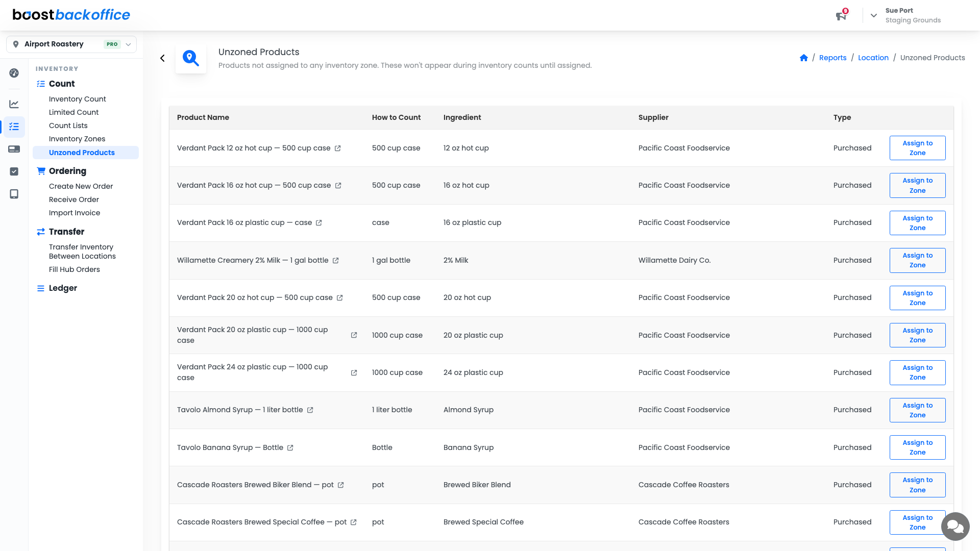Open external link for Verdant Pack 20 oz hot cup
The image size is (980, 551).
(339, 298)
